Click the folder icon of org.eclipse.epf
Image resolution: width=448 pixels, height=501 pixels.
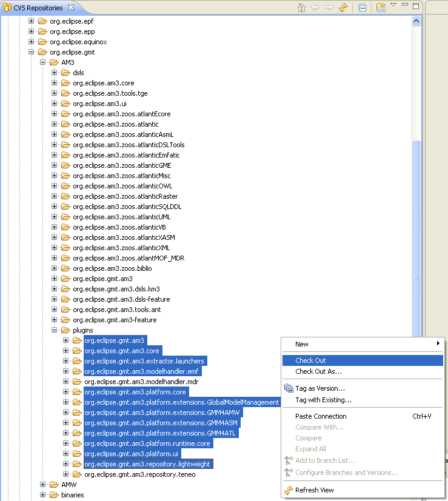tap(42, 21)
